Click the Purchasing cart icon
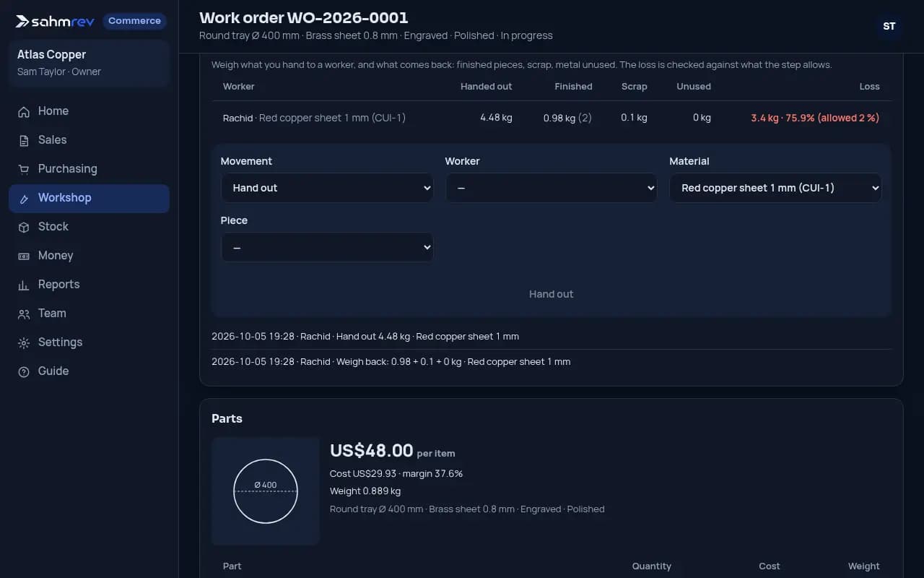Image resolution: width=924 pixels, height=578 pixels. click(24, 169)
